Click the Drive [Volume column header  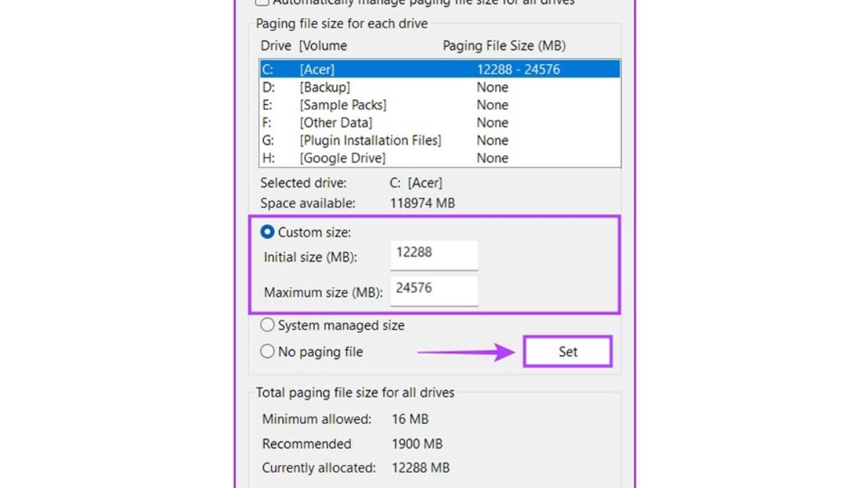(304, 46)
